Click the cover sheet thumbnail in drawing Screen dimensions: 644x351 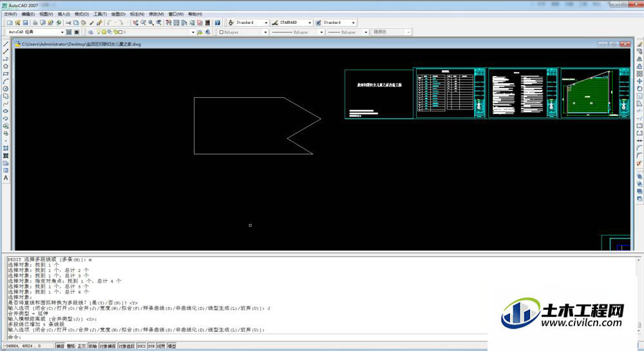point(379,94)
